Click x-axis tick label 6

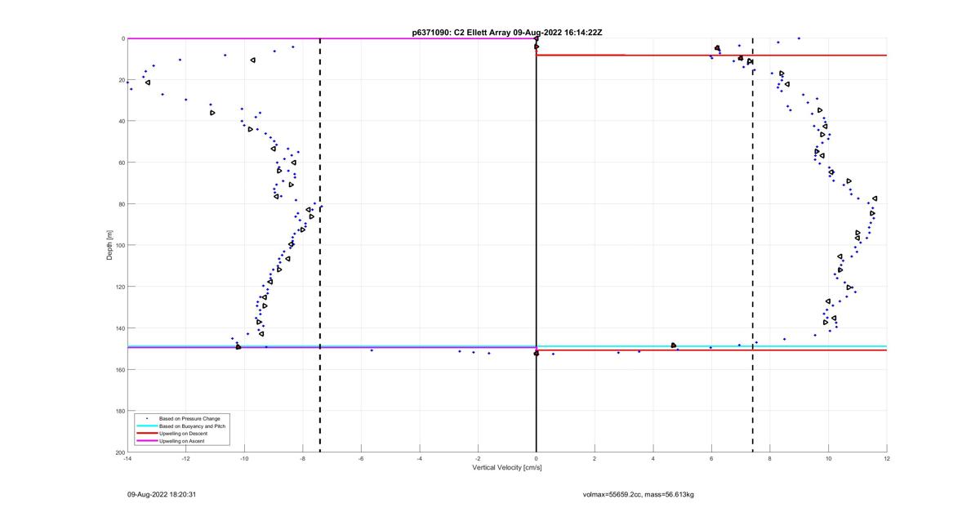pyautogui.click(x=711, y=458)
